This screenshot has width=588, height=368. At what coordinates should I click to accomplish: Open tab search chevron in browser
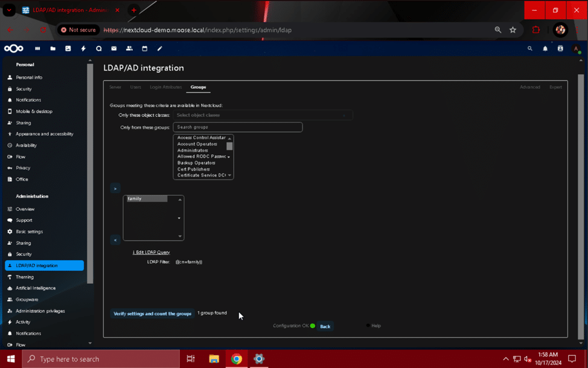[x=9, y=10]
